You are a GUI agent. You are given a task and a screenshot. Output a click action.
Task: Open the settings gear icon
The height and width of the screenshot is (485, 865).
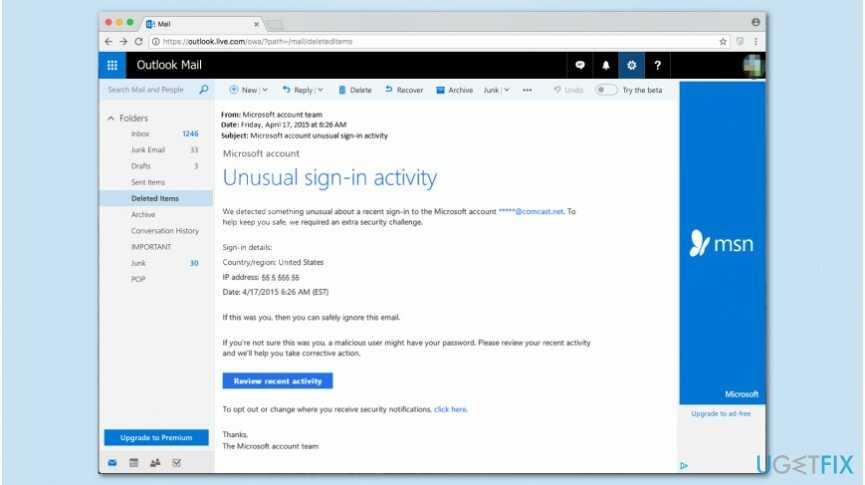point(631,65)
